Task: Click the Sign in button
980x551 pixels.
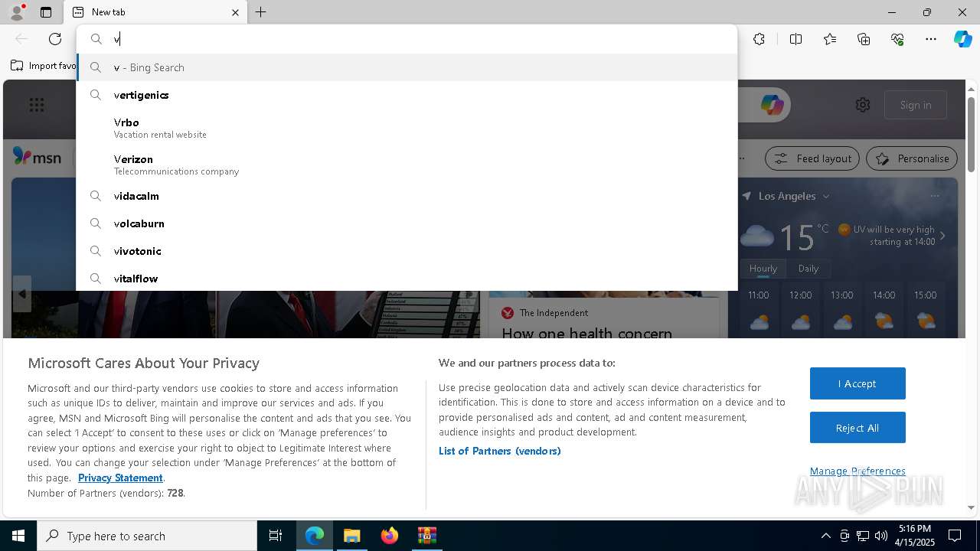Action: pos(916,105)
